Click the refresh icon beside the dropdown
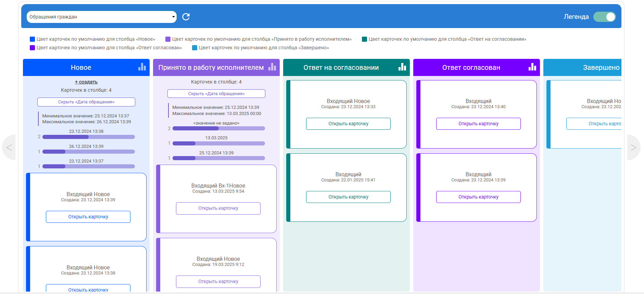The width and height of the screenshot is (644, 294). [186, 17]
